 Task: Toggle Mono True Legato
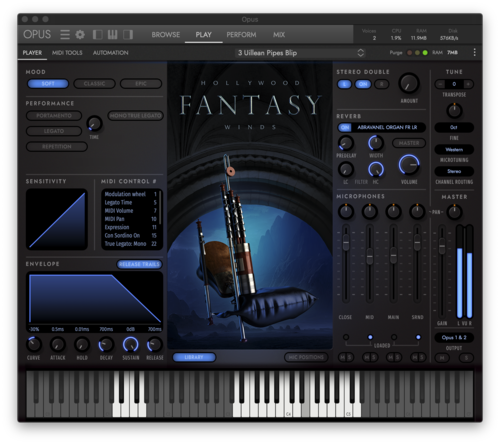(135, 116)
